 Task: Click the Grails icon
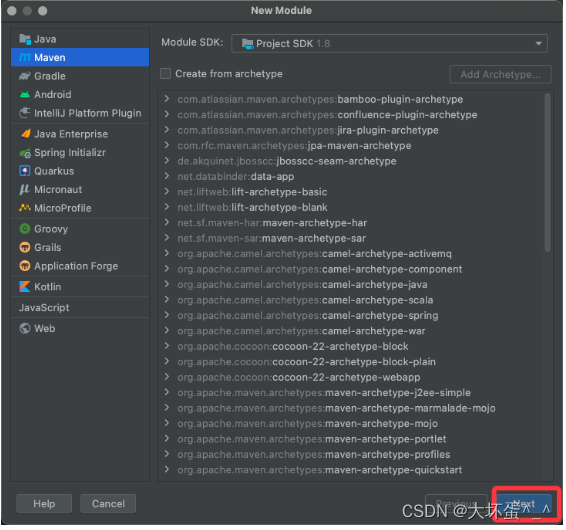pos(25,247)
